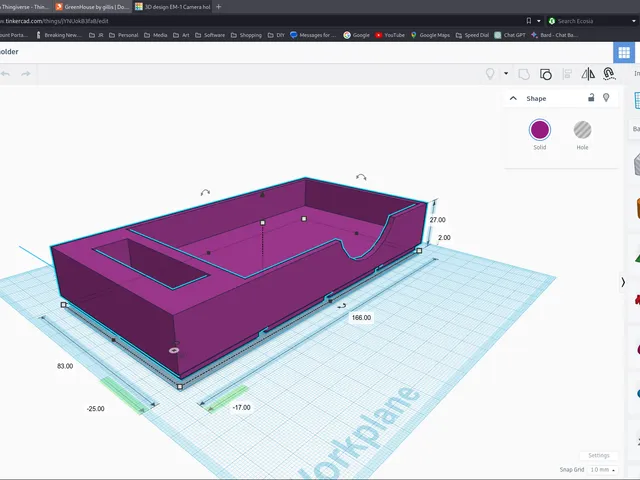The width and height of the screenshot is (640, 480).
Task: Open the Breaking New... bookmark
Action: click(59, 35)
